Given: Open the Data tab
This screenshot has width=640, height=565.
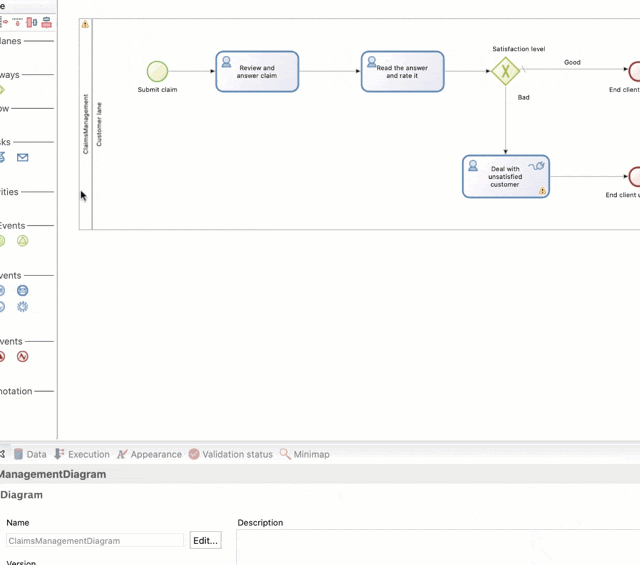Looking at the screenshot, I should 30,454.
